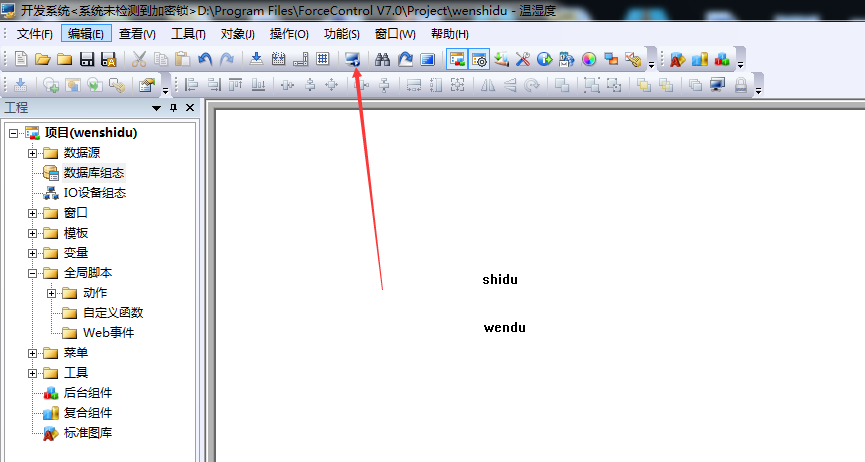Open the 帮助(H) menu

coord(450,34)
